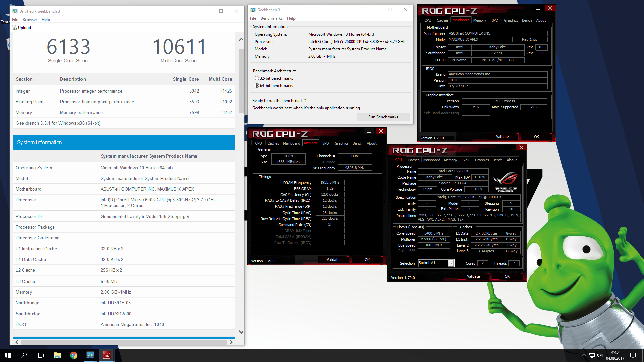Click Core Voltage value 1.584 V
This screenshot has width=644, height=362.
click(x=476, y=189)
